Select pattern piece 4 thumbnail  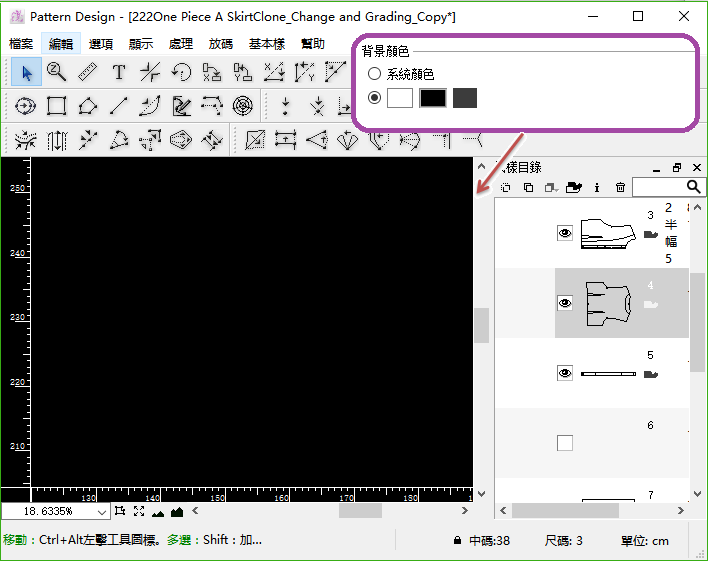(608, 303)
